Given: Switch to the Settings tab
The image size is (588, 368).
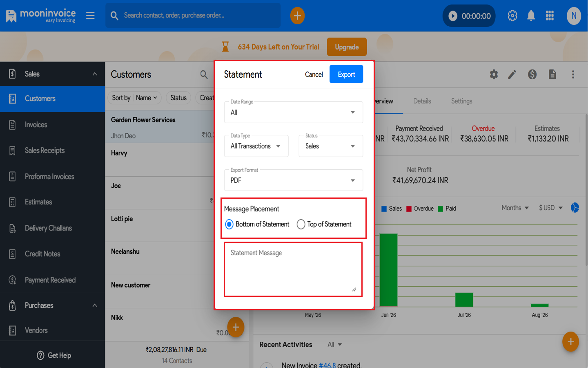Looking at the screenshot, I should [x=462, y=101].
